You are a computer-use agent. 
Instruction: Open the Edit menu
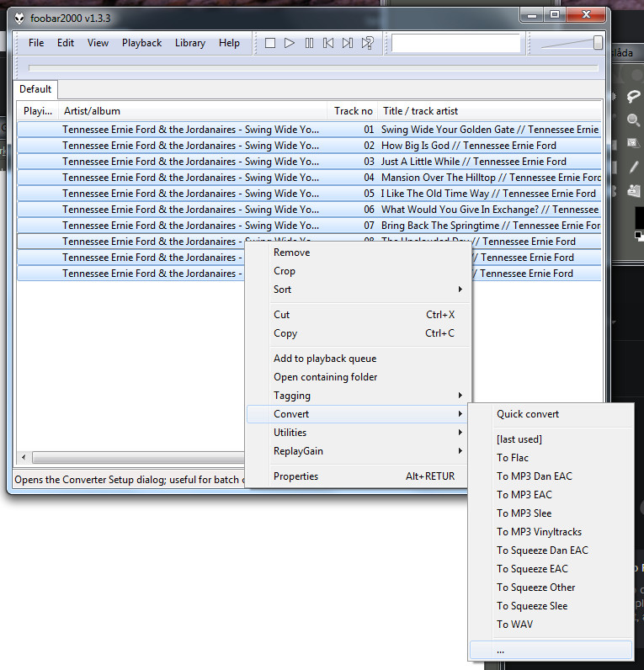click(66, 43)
